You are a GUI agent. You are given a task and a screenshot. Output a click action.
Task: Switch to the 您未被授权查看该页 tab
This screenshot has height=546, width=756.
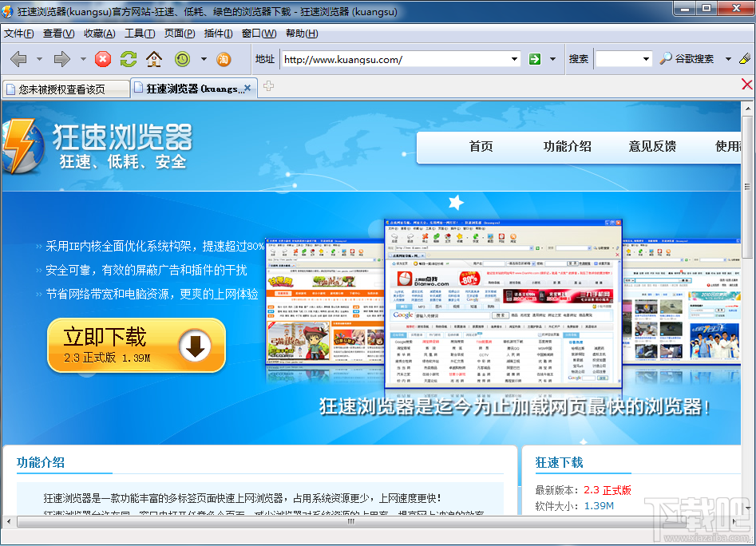point(66,89)
